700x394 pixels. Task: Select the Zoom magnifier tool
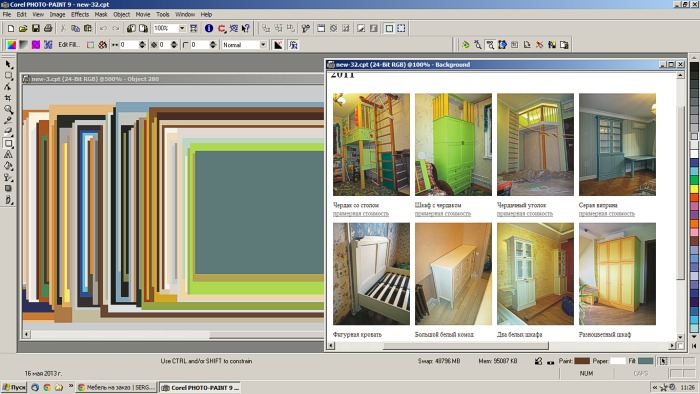[x=8, y=109]
